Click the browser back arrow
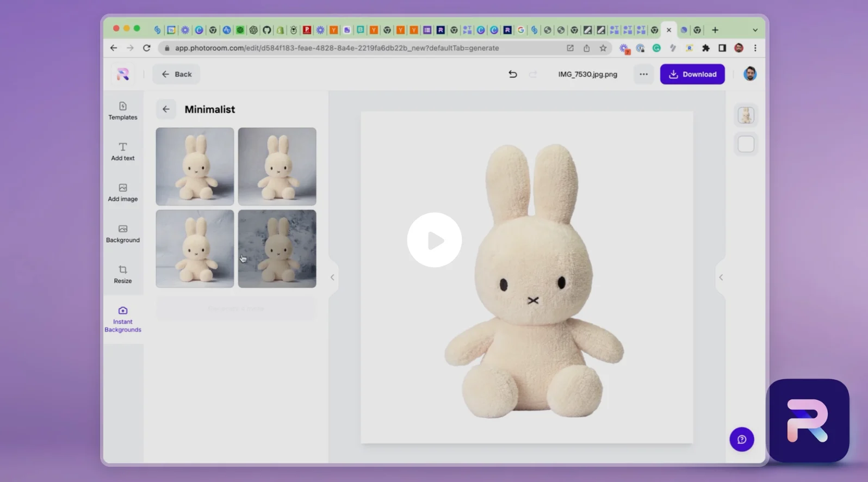Image resolution: width=868 pixels, height=482 pixels. pyautogui.click(x=113, y=48)
